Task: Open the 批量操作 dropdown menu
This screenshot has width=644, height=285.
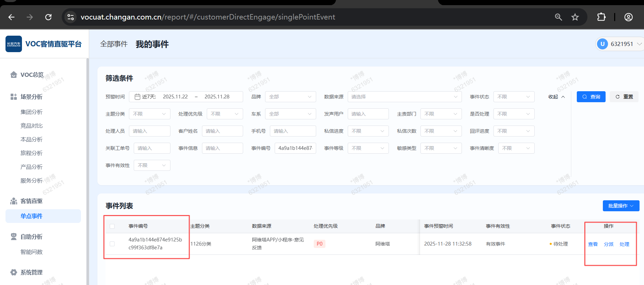Action: [621, 206]
